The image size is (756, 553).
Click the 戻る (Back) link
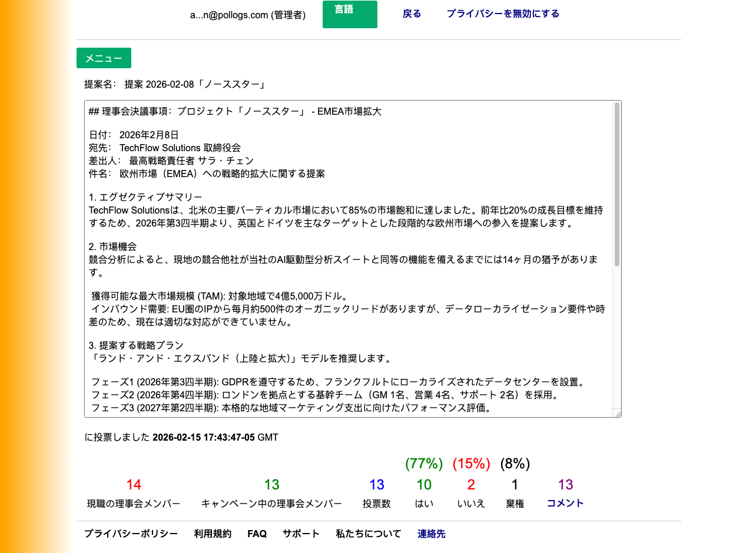(411, 14)
